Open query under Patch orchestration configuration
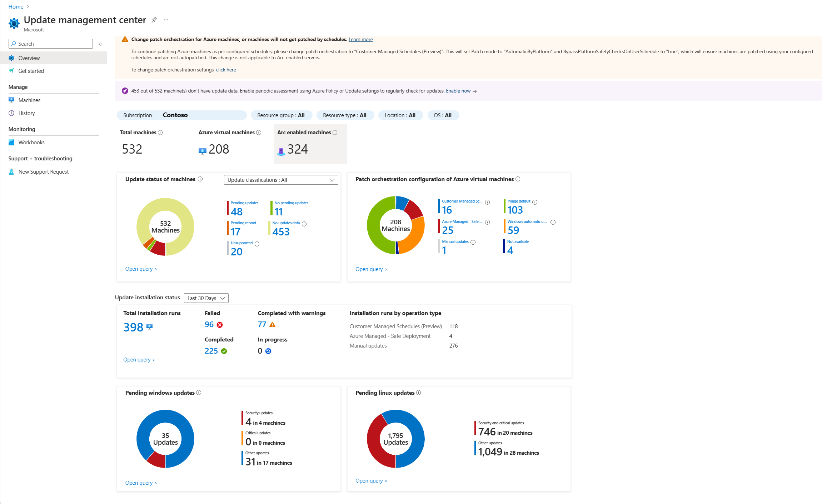The image size is (822, 504). 372,269
